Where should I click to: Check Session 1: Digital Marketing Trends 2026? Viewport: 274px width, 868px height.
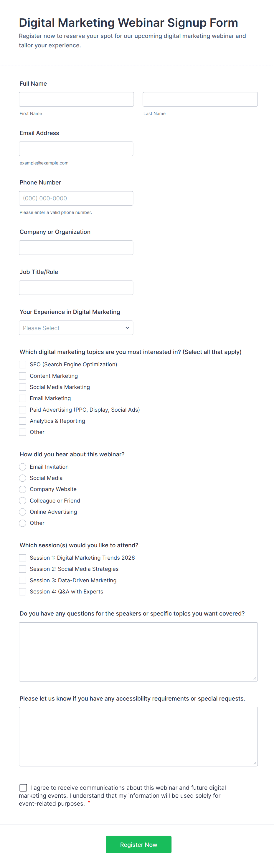[x=22, y=558]
